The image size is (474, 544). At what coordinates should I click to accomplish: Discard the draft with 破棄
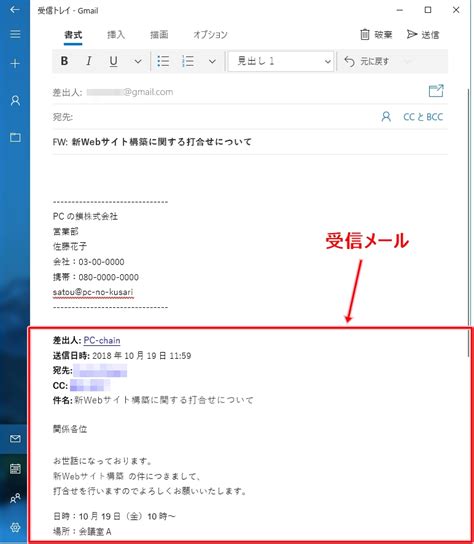(x=376, y=35)
